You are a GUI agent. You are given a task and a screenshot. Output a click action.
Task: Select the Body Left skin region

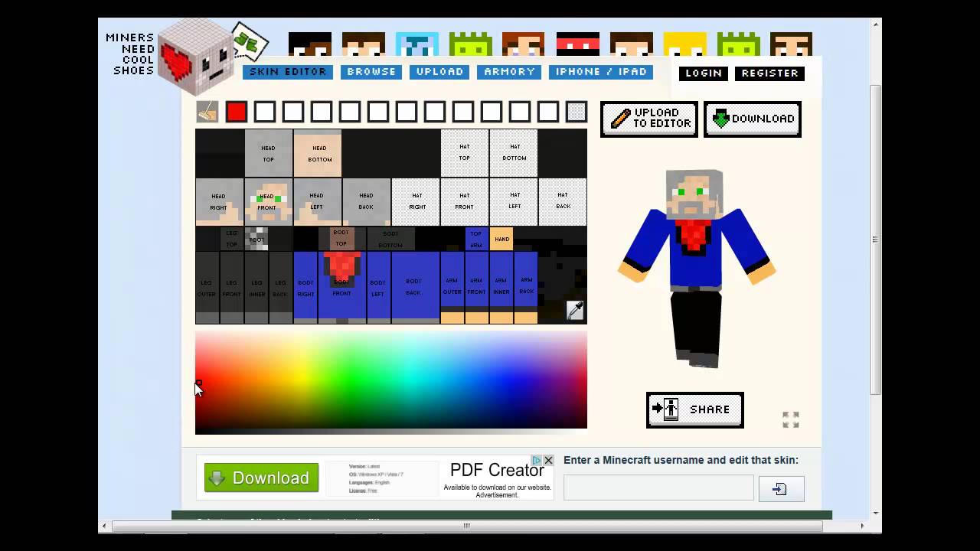(379, 288)
